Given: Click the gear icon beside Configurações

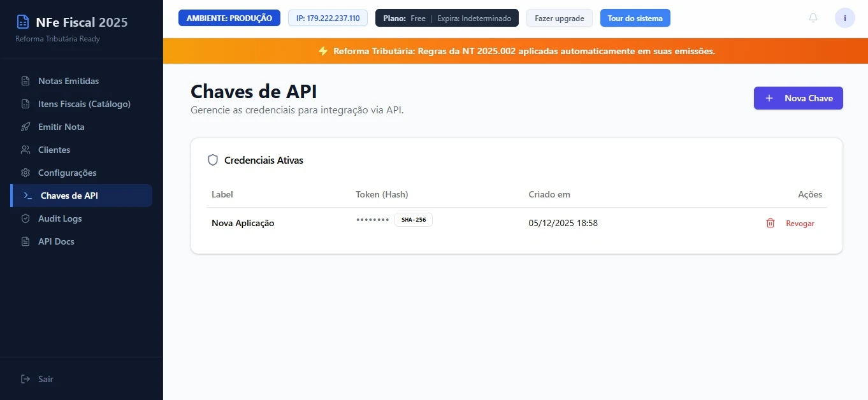Looking at the screenshot, I should [x=25, y=173].
